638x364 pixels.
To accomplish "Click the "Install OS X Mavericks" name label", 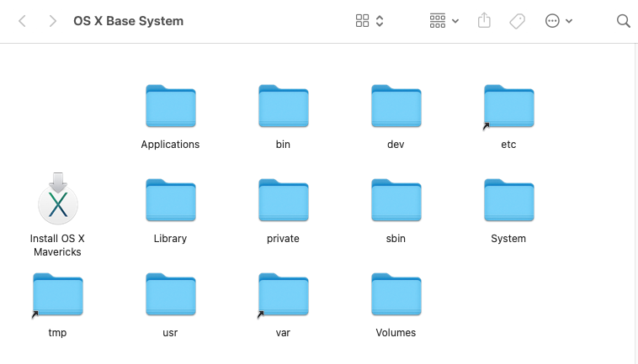I will 57,245.
